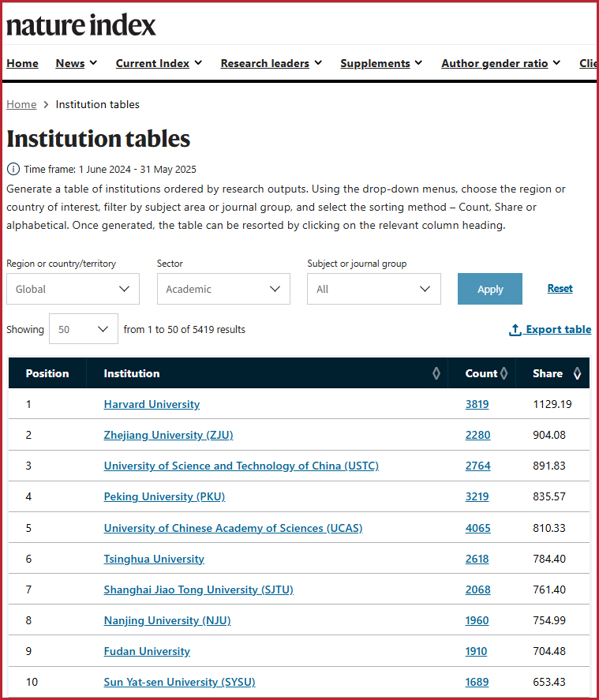Click the Apply button
This screenshot has height=700, width=599.
coord(489,289)
